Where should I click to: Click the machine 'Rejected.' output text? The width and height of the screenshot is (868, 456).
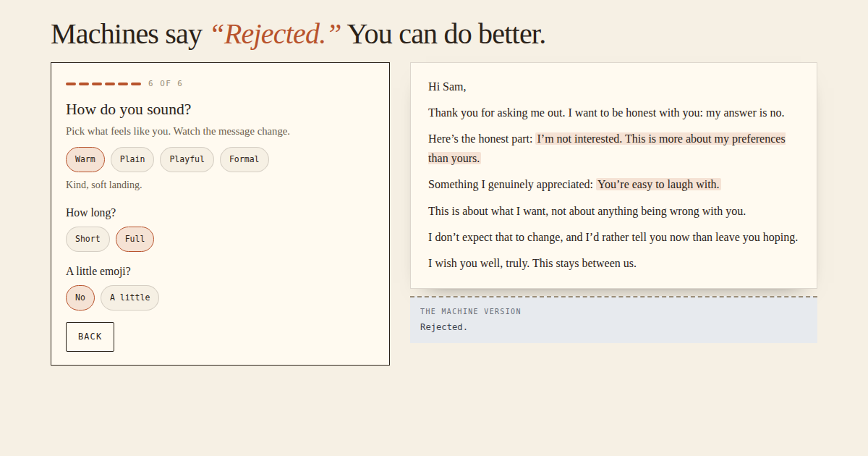tap(444, 327)
